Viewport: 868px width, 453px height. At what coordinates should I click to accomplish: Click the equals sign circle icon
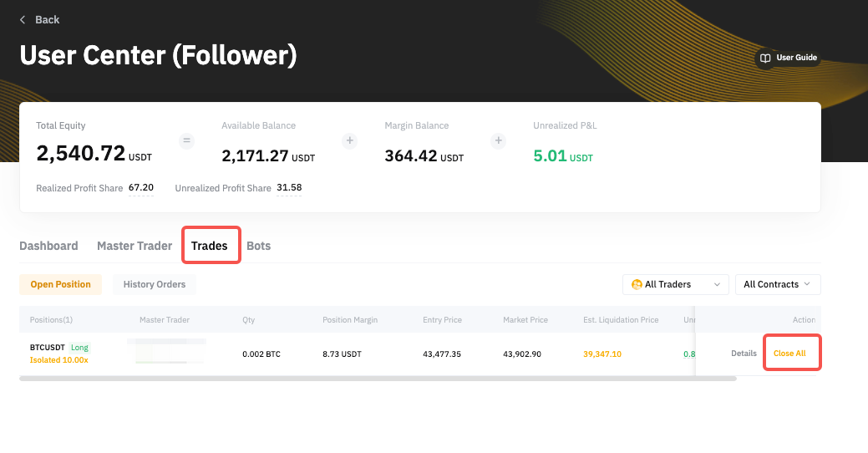(x=187, y=141)
